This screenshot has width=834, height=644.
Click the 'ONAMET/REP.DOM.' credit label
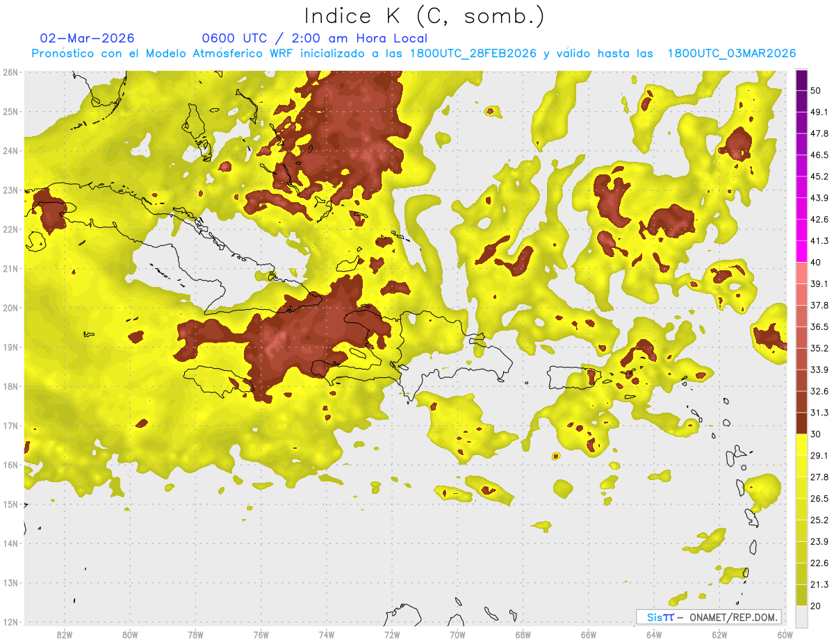pos(732,617)
